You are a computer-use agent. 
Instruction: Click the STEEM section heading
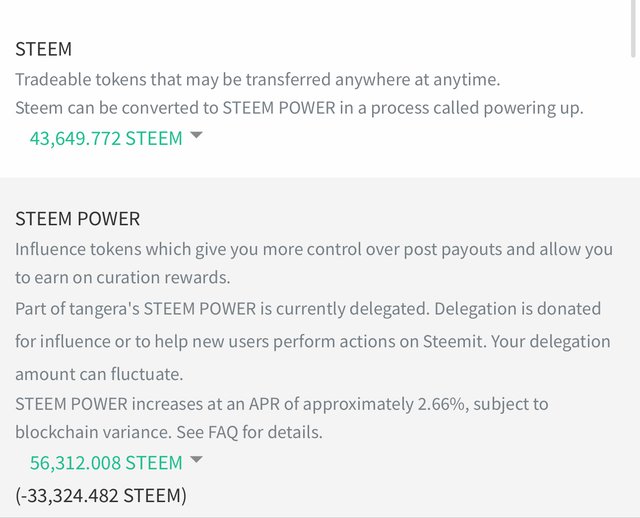click(x=43, y=49)
